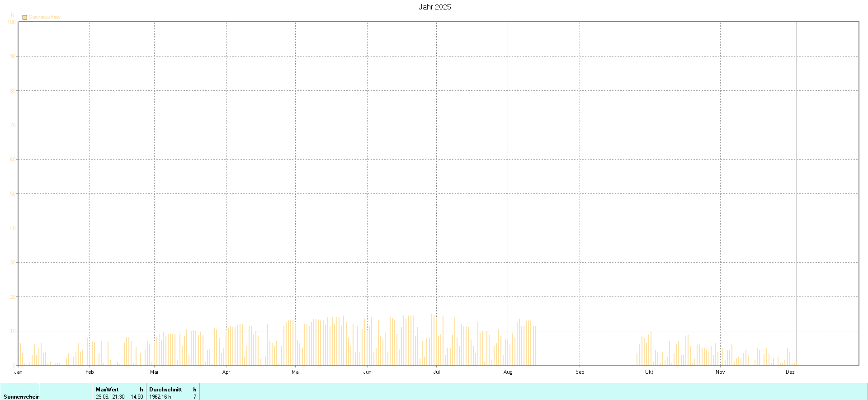The image size is (868, 400).
Task: Select the Jan label on the x-axis
Action: [x=19, y=372]
